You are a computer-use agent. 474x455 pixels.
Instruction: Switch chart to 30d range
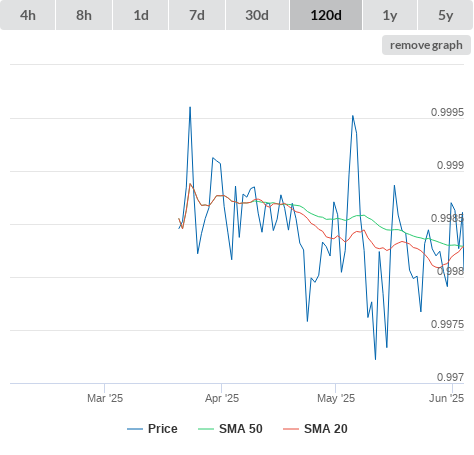pos(257,15)
